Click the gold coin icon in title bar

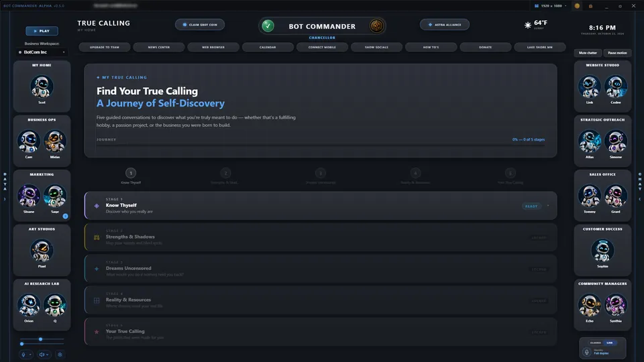pyautogui.click(x=577, y=6)
